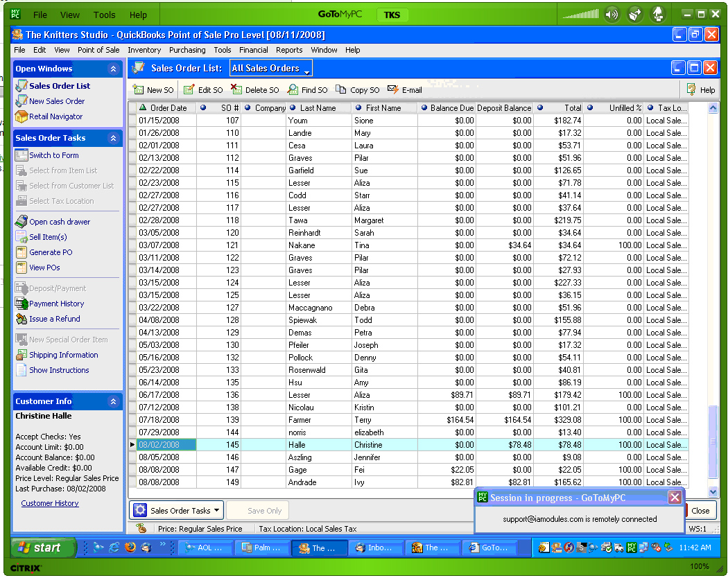Viewport: 728px width, 578px height.
Task: Click the GoToMyPC signal strength bars
Action: 580,15
